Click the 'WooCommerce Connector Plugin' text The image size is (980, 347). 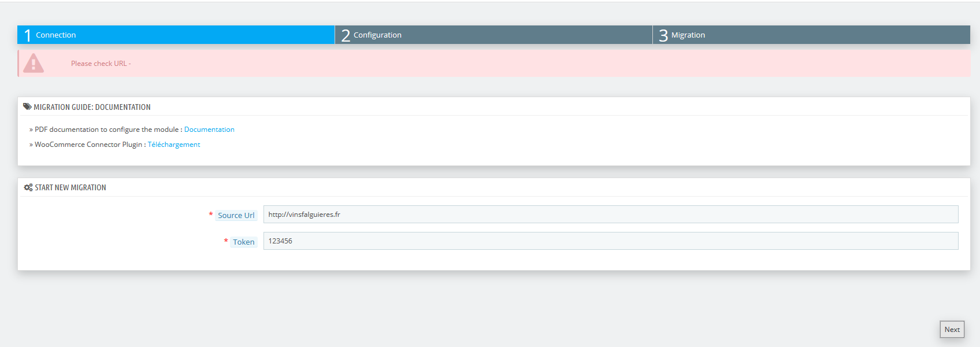[x=88, y=145]
